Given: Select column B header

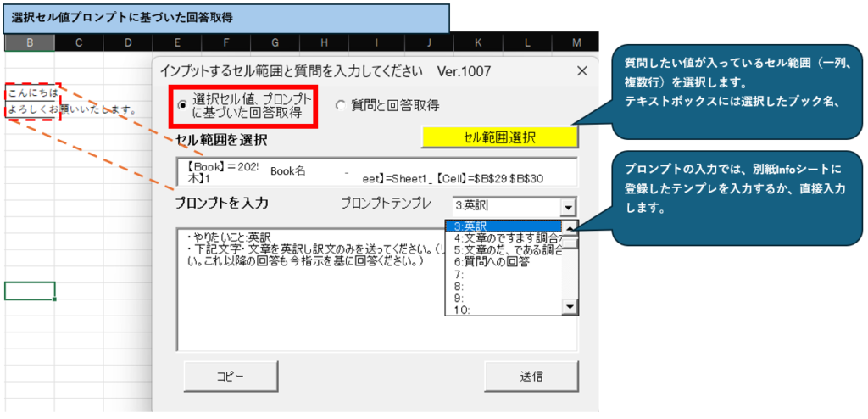Looking at the screenshot, I should pyautogui.click(x=30, y=42).
